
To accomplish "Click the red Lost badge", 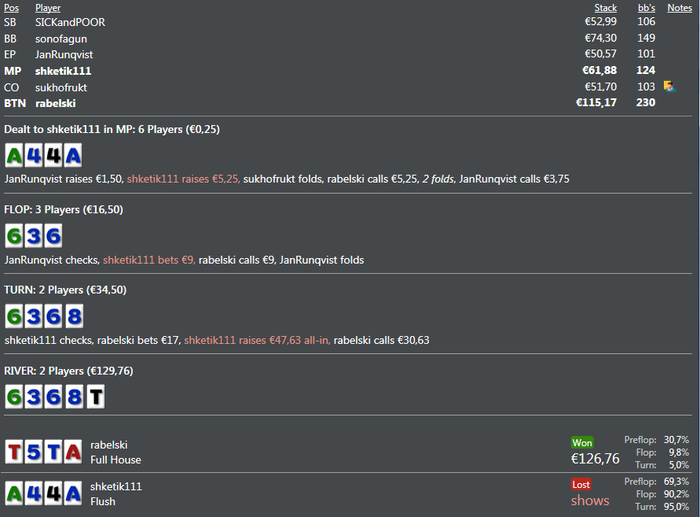I will [581, 483].
